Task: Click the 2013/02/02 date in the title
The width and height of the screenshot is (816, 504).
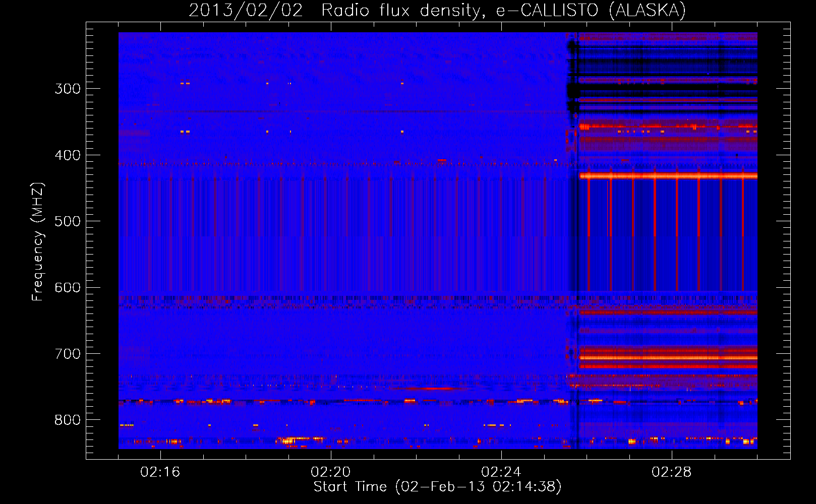Action: [x=246, y=10]
